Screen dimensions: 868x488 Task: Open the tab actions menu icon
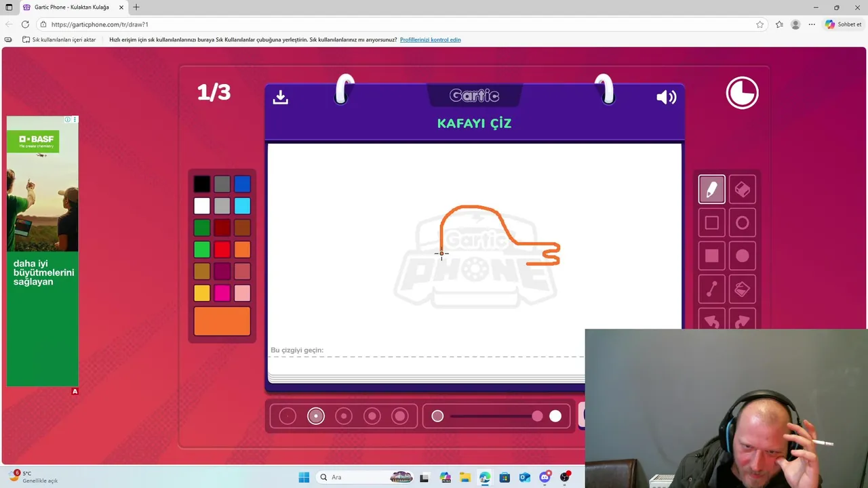point(9,7)
